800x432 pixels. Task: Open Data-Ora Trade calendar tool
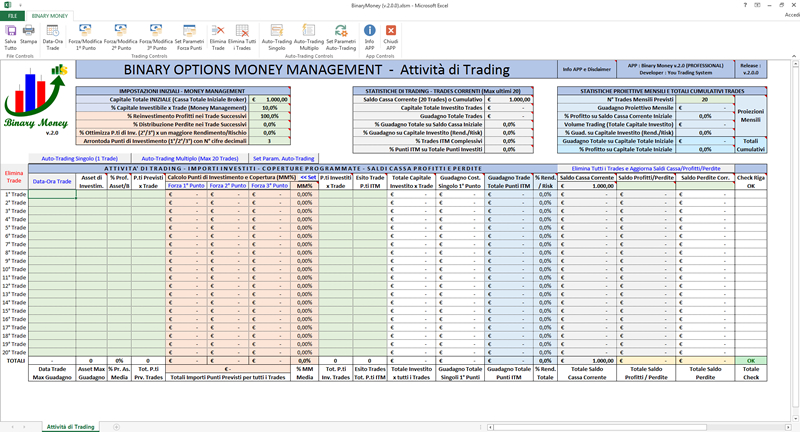click(x=53, y=37)
